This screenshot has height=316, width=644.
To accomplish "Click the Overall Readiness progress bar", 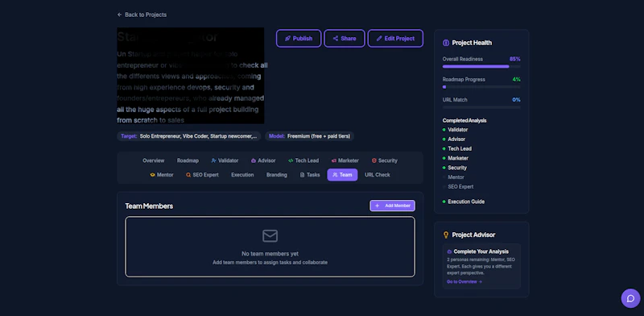I will 481,66.
